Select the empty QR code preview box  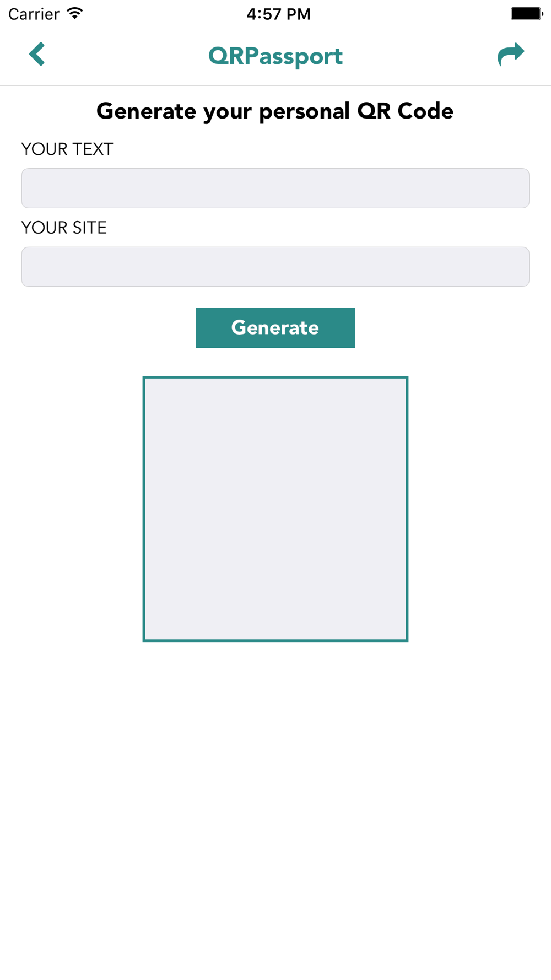(275, 509)
